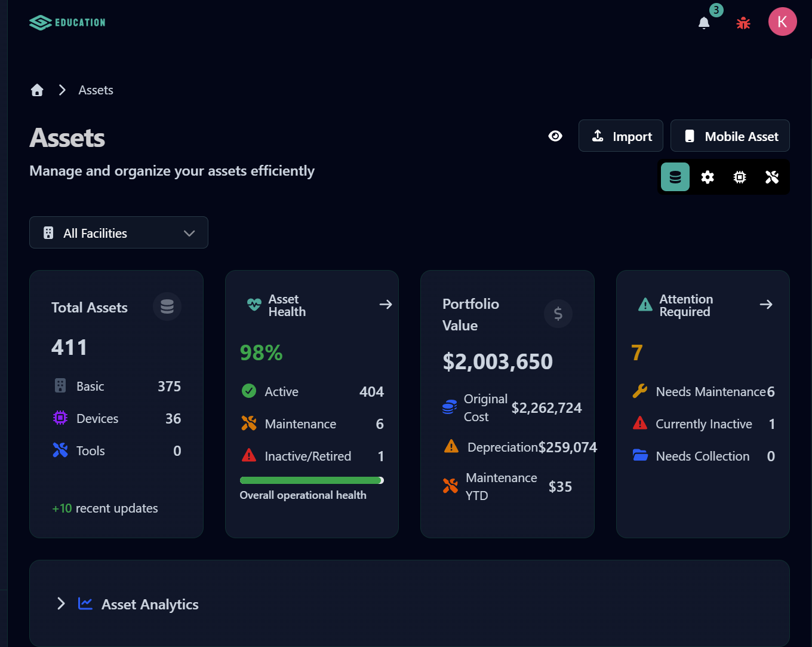Click the $2,003,650 portfolio value

[x=498, y=361]
